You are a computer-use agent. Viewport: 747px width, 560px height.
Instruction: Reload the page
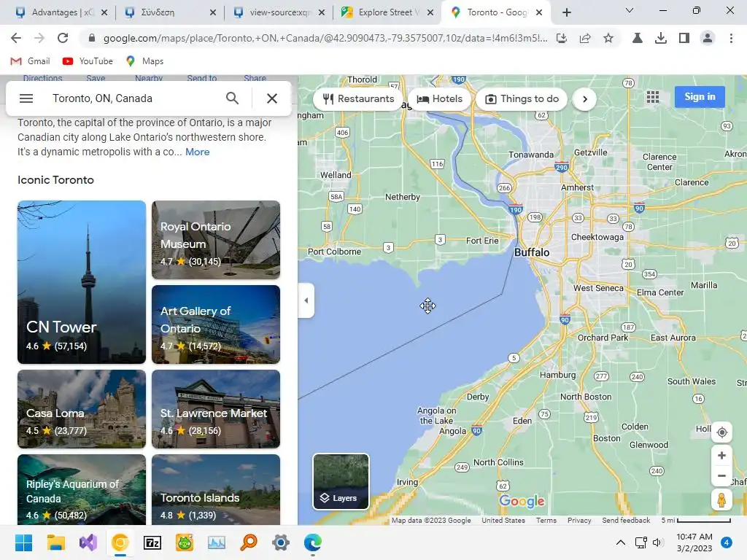(x=63, y=38)
